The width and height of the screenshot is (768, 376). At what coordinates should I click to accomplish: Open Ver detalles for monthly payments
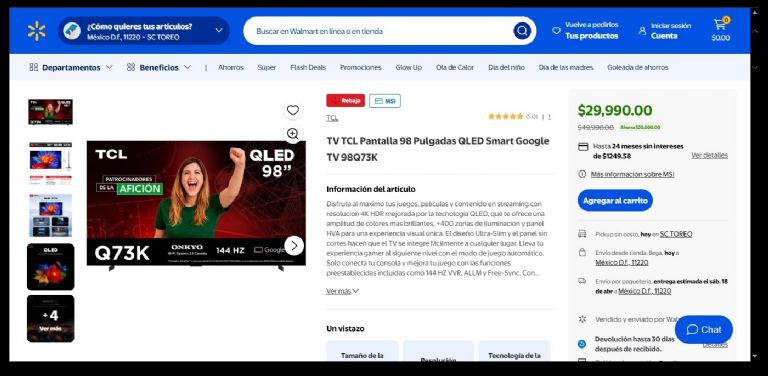click(x=709, y=155)
